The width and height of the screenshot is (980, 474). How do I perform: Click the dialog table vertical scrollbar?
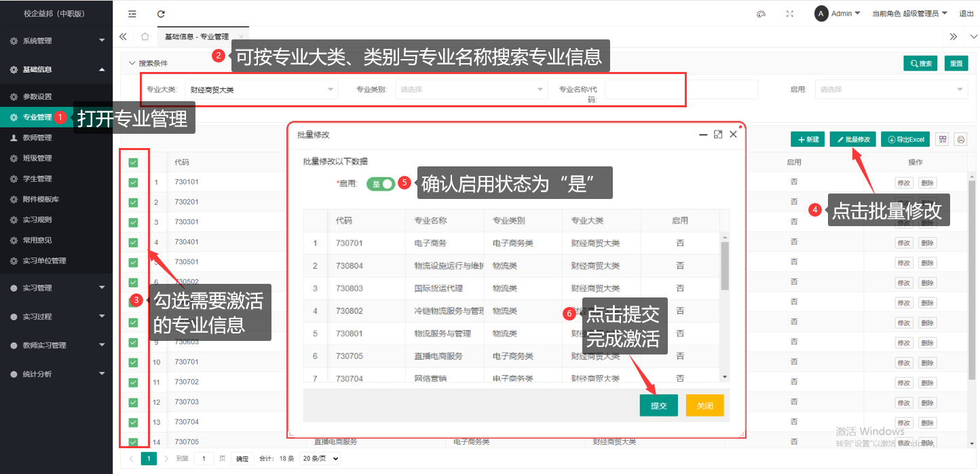(x=724, y=266)
